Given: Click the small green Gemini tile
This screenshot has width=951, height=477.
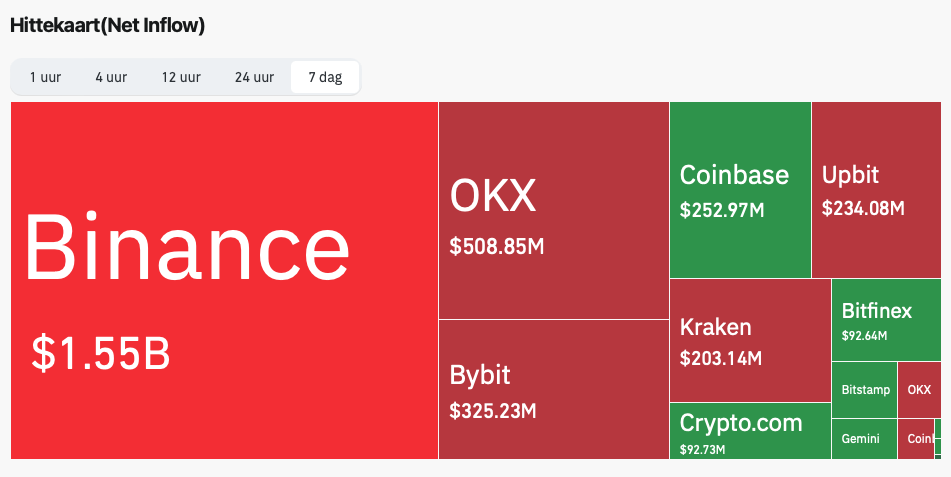Looking at the screenshot, I should point(864,439).
